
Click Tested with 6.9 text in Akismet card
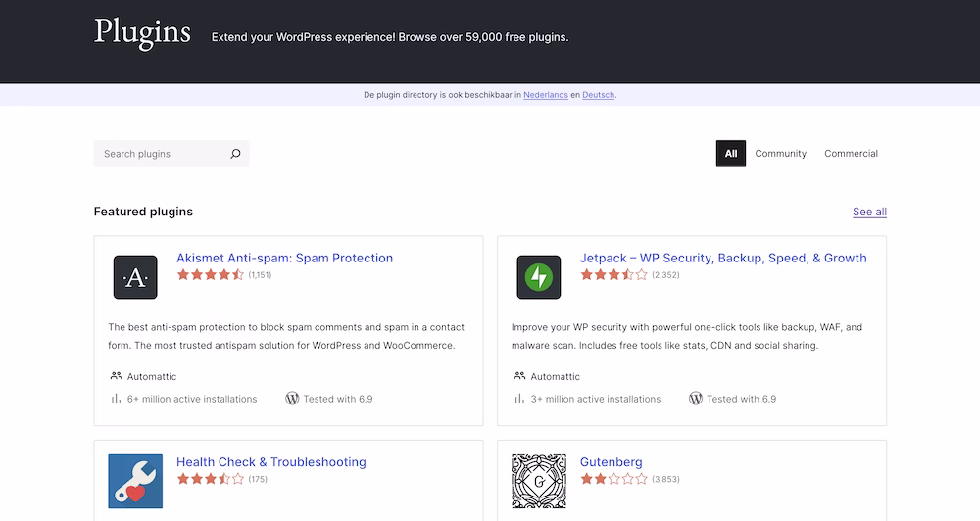click(338, 399)
